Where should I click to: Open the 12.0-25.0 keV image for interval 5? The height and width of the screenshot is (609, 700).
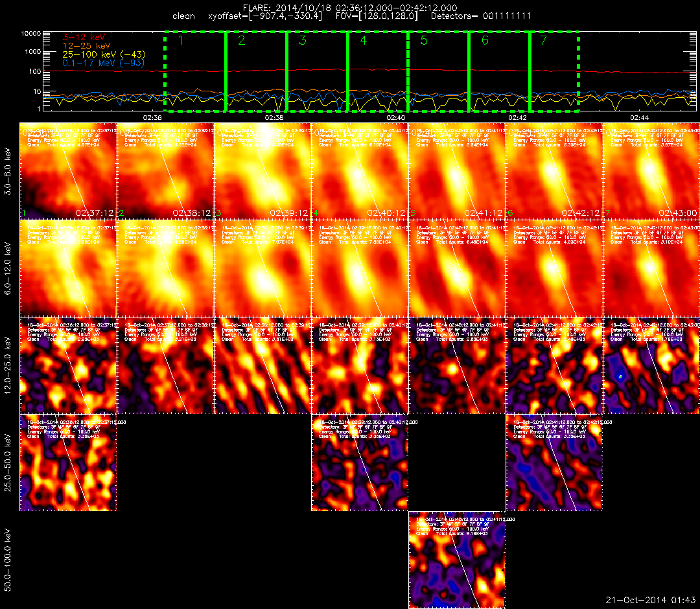tap(457, 366)
